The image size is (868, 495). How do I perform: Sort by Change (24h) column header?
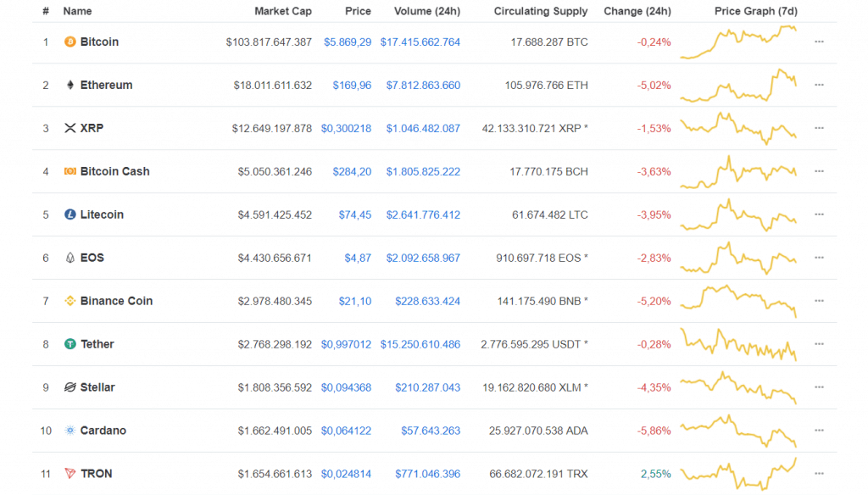[x=637, y=11]
